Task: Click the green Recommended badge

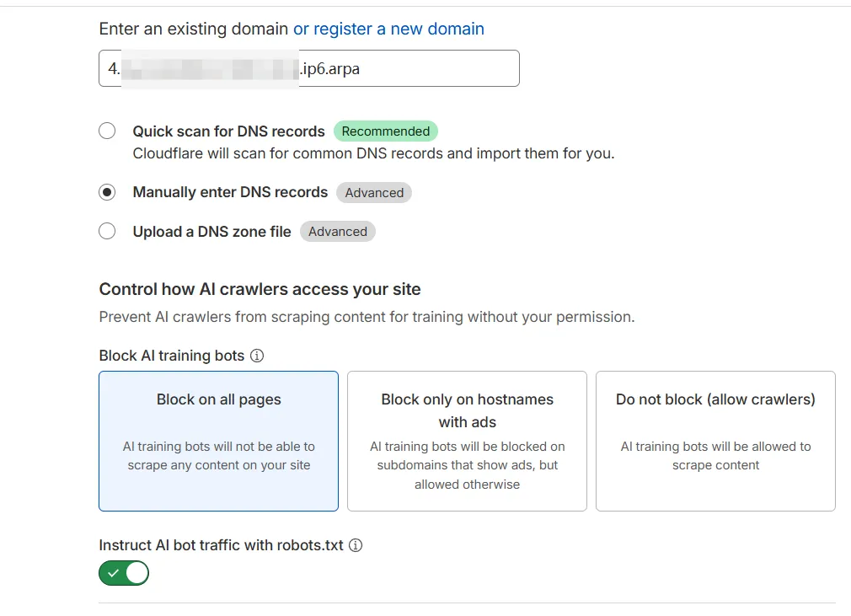Action: pyautogui.click(x=386, y=131)
